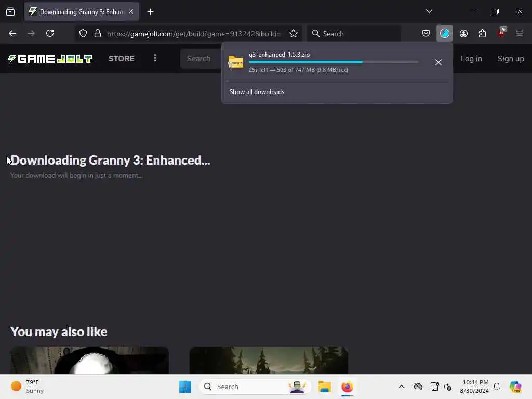Click the download progress bar
Screen dimensions: 532x399
tap(334, 62)
